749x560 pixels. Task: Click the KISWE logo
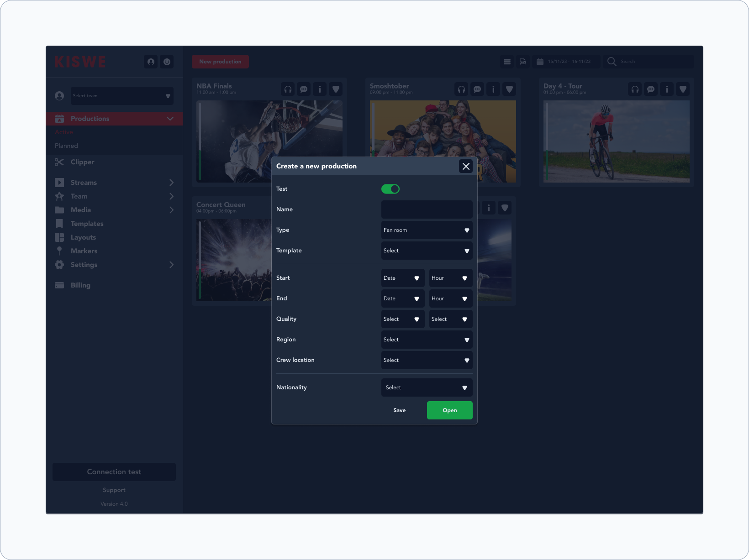(80, 62)
